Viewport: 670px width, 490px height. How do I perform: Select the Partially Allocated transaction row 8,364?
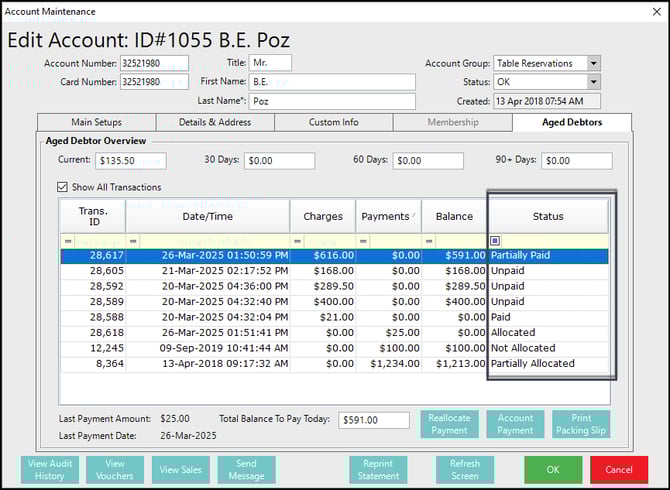pyautogui.click(x=300, y=364)
